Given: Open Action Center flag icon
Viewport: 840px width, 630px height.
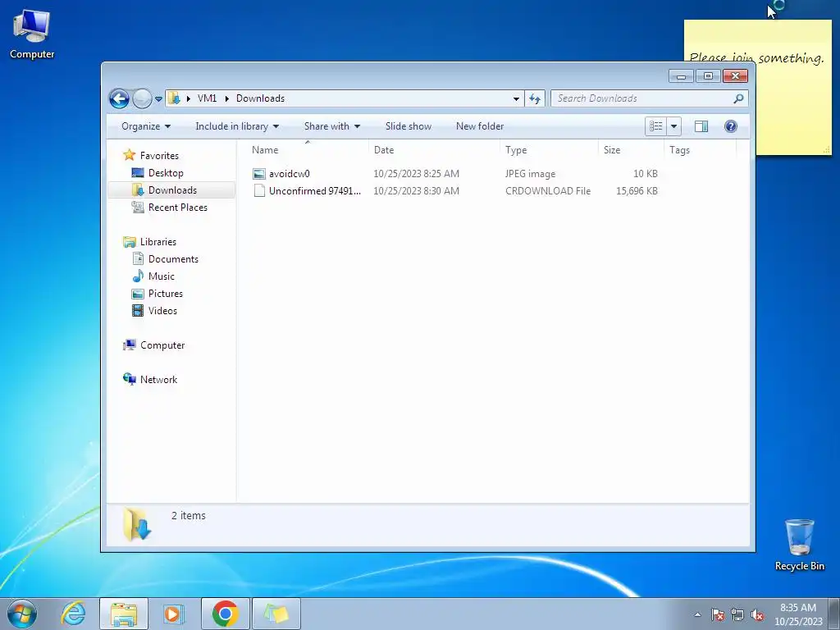Looking at the screenshot, I should click(718, 614).
